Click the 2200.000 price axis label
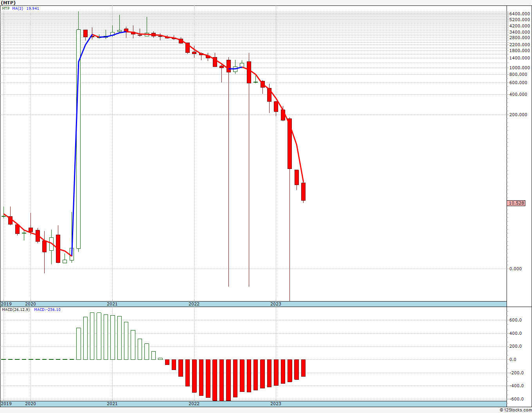This screenshot has width=532, height=413. click(519, 45)
